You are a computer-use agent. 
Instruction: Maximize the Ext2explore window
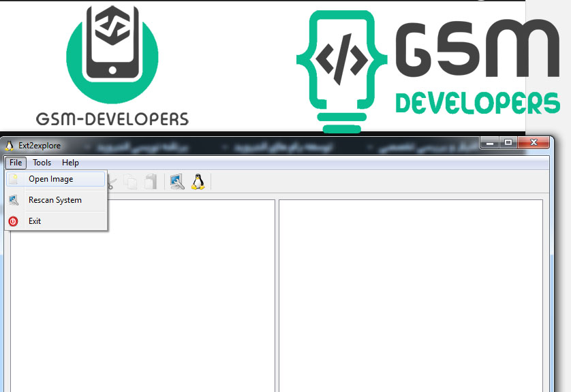[508, 142]
